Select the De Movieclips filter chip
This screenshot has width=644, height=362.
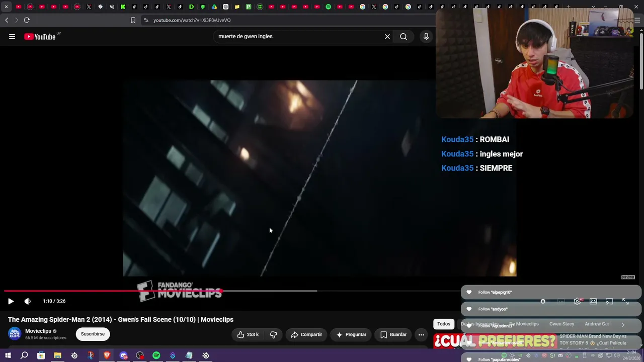524,324
